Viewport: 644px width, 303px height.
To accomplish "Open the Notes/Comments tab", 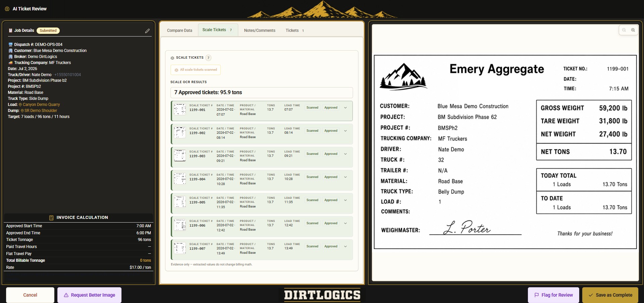I will (259, 31).
